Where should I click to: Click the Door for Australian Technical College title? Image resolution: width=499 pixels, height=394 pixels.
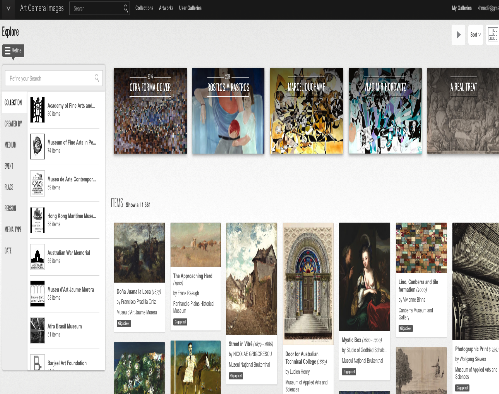pyautogui.click(x=307, y=357)
